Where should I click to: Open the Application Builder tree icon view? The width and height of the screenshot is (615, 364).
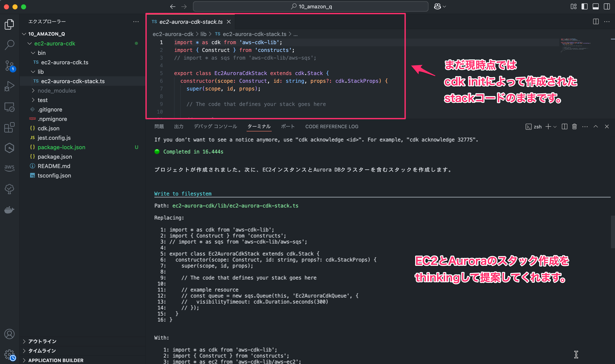9,189
